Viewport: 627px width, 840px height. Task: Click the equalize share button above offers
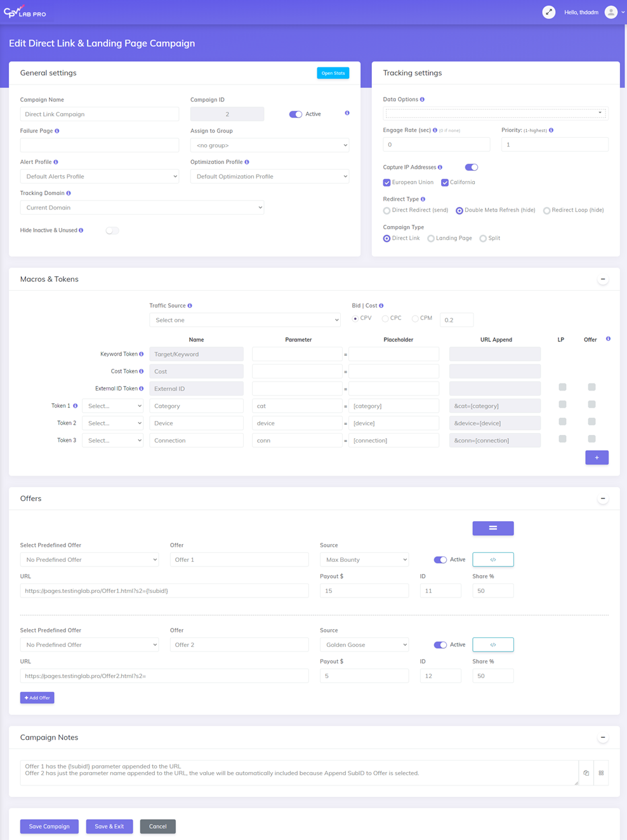(x=492, y=528)
